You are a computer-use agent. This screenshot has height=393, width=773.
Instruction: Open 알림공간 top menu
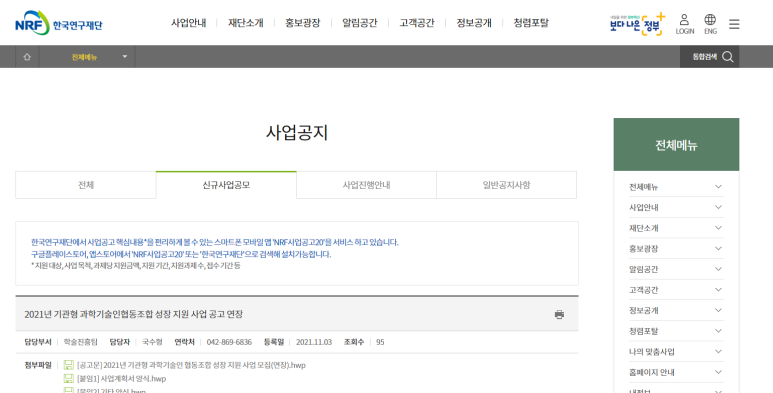tap(359, 23)
